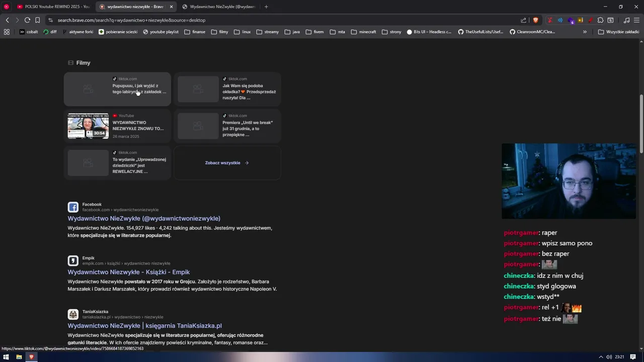
Task: Open YouTube video WYDAWNICTWO NIEZWYKŁE ZNOWU TO thumbnail
Action: [x=88, y=126]
